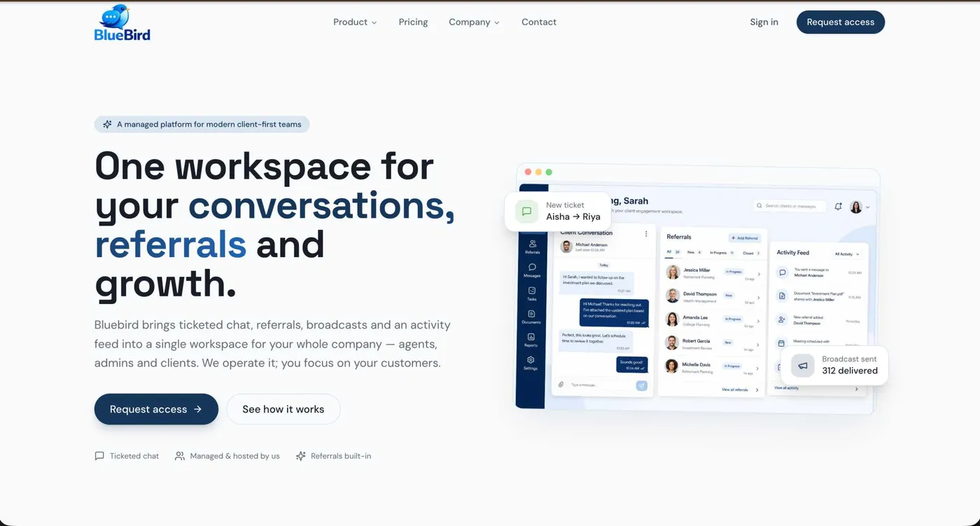Click the Broadcast sent megaphone icon
This screenshot has width=980, height=526.
(x=803, y=366)
